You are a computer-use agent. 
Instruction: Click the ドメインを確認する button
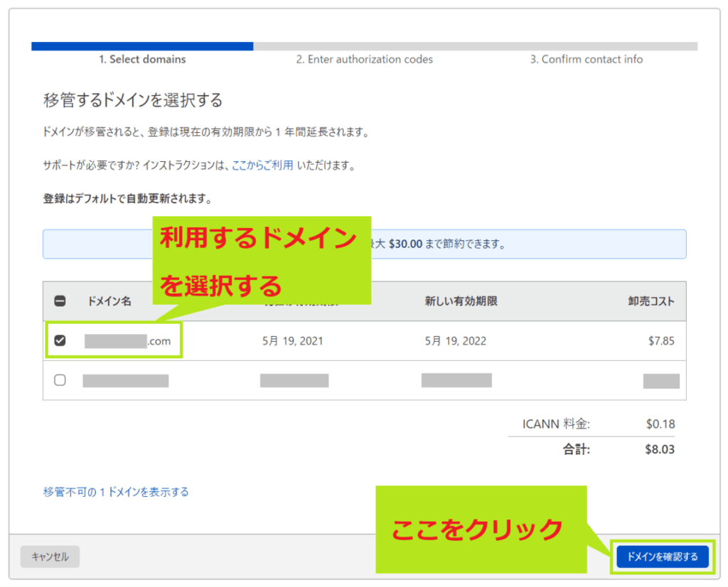click(661, 556)
